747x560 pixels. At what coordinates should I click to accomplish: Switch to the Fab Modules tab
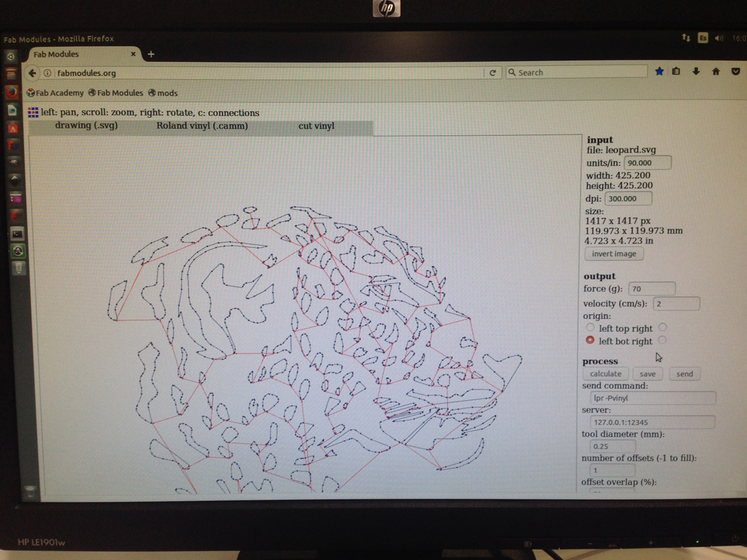point(84,54)
